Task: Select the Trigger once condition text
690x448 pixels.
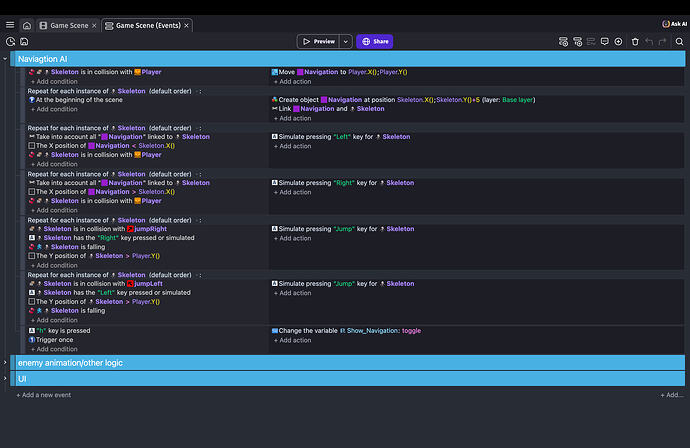Action: tap(55, 340)
